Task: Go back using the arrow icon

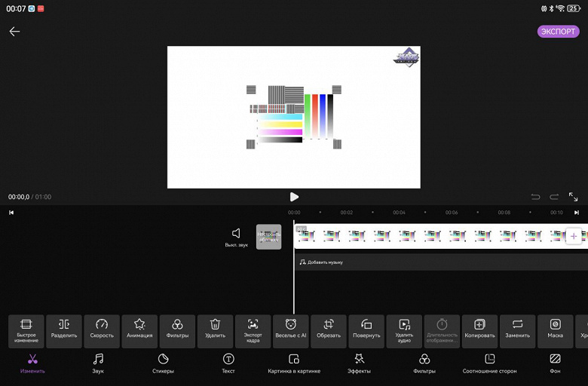Action: click(x=14, y=32)
